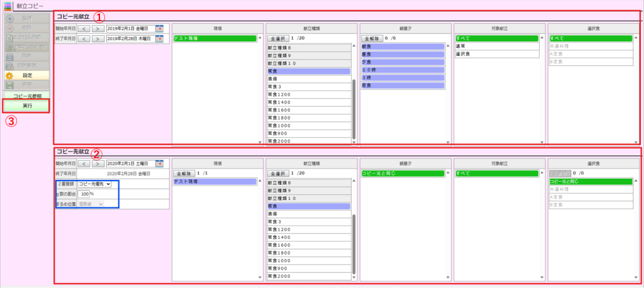Click the g数の割合 percentage field
Image resolution: width=644 pixels, height=288 pixels.
84,194
